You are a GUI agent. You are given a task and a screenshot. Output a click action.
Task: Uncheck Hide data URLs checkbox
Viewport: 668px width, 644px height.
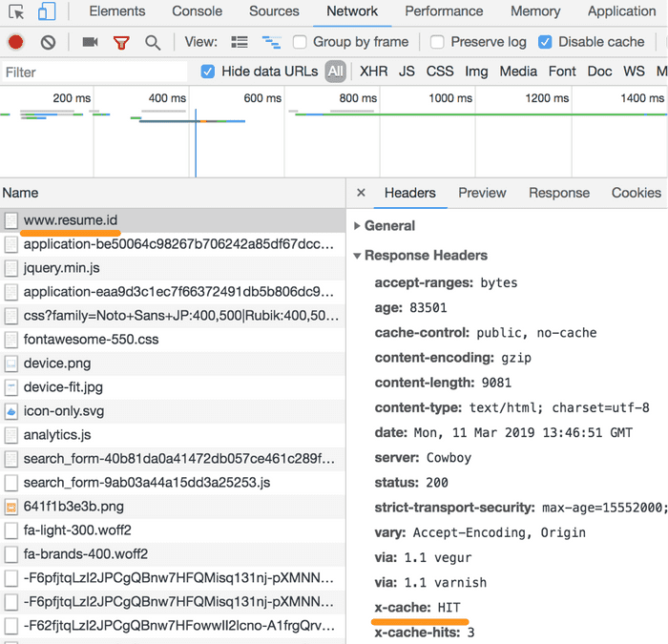pyautogui.click(x=208, y=72)
